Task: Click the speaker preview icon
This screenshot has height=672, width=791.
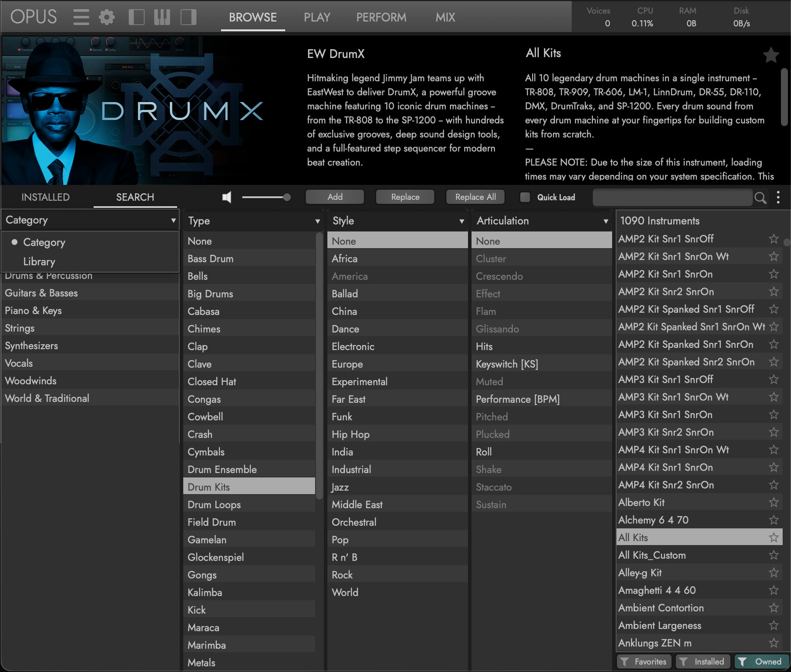Action: [x=227, y=197]
